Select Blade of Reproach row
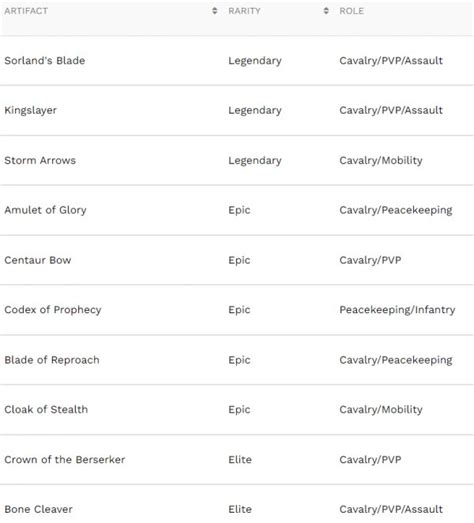 coord(237,360)
